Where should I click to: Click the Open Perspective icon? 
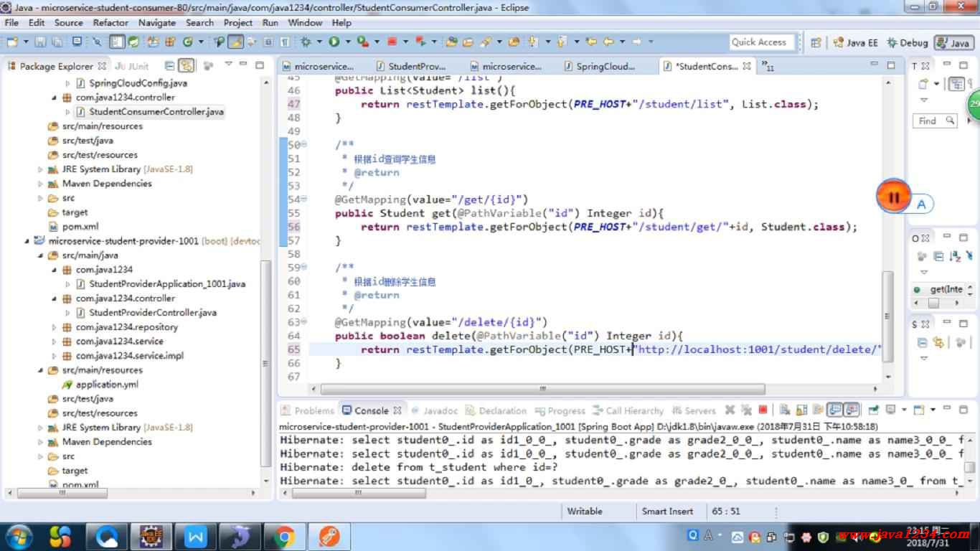coord(815,42)
